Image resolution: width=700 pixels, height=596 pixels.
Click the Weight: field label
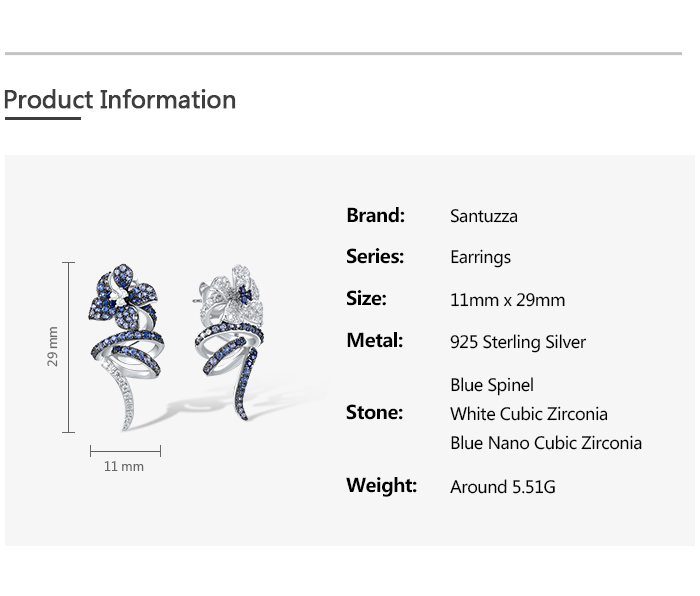[381, 485]
